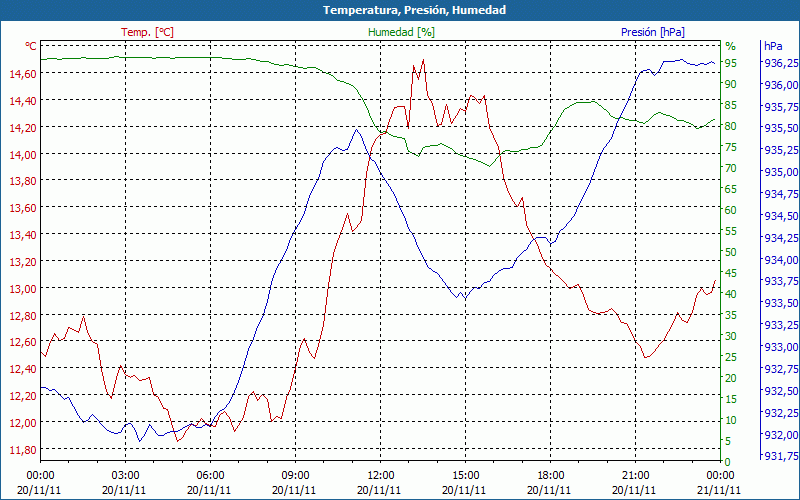Viewport: 800px width, 500px height.
Task: Click temperature axis value 14,00
Action: pyautogui.click(x=22, y=154)
